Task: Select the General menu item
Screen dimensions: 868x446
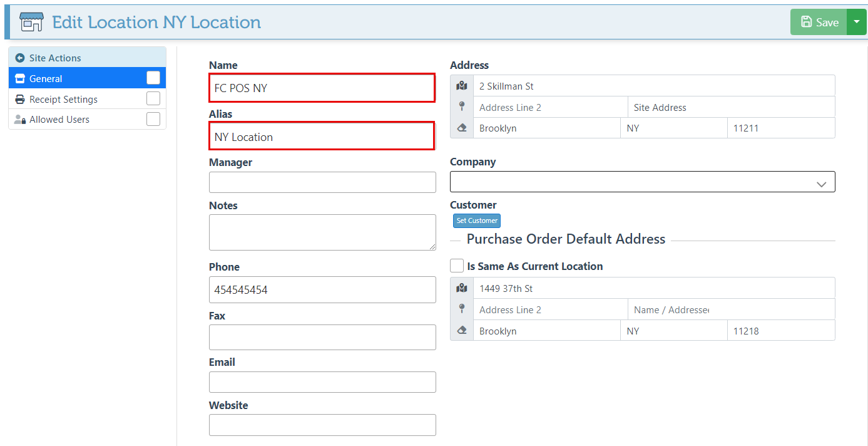Action: click(x=46, y=78)
